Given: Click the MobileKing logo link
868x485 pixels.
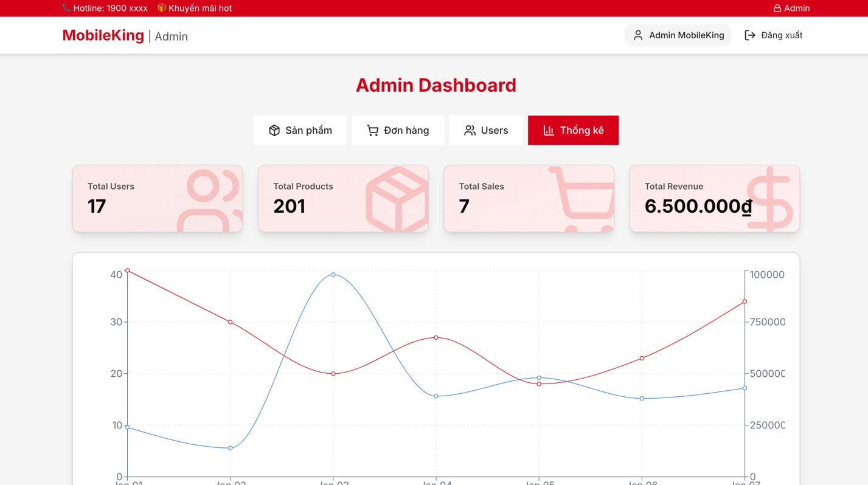Looking at the screenshot, I should [103, 35].
